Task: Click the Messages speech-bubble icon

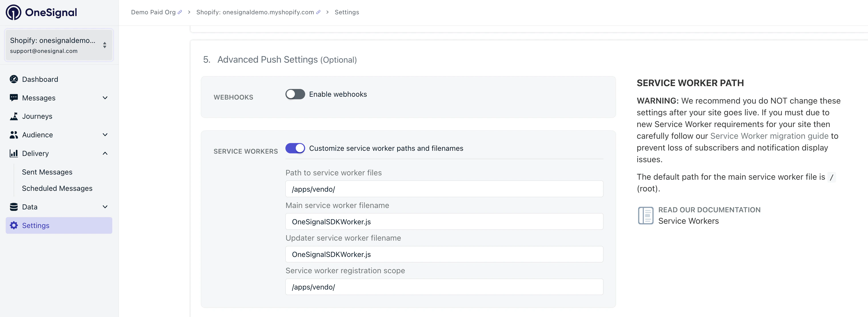Action: 14,98
